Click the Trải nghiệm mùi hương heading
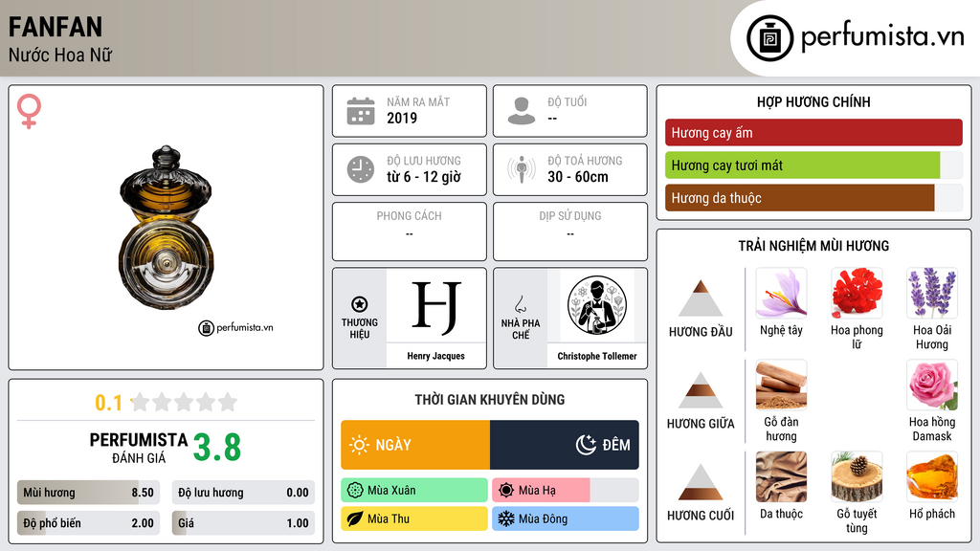The height and width of the screenshot is (551, 980). click(813, 246)
